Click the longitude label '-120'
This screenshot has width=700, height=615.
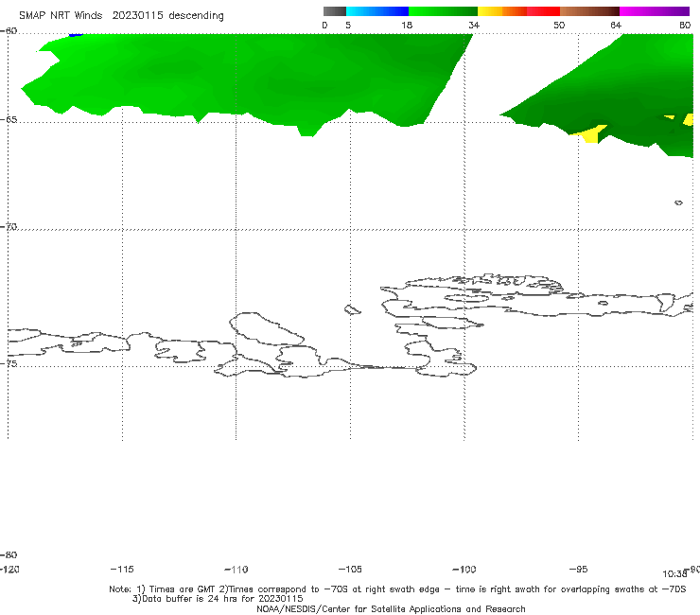coord(9,569)
